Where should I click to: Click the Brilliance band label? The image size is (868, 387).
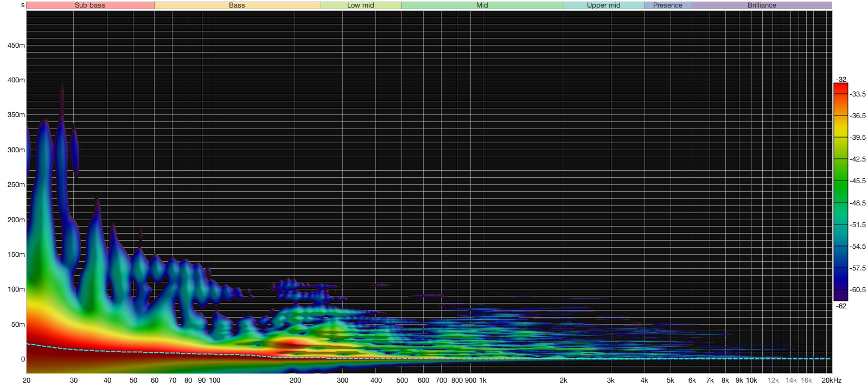[x=762, y=5]
